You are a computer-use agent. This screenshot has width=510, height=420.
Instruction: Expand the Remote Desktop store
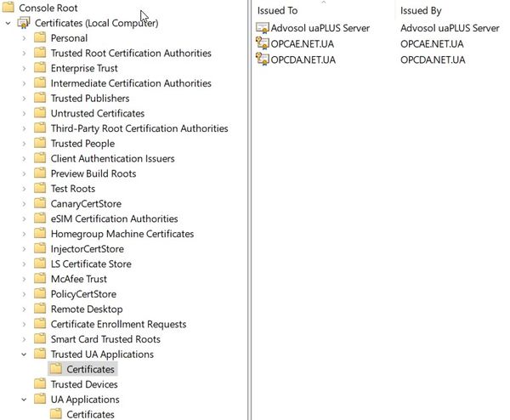click(x=24, y=309)
